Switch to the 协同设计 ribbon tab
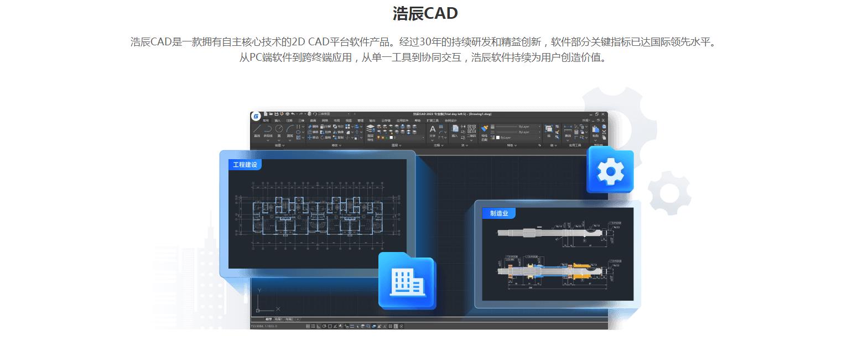 point(451,120)
